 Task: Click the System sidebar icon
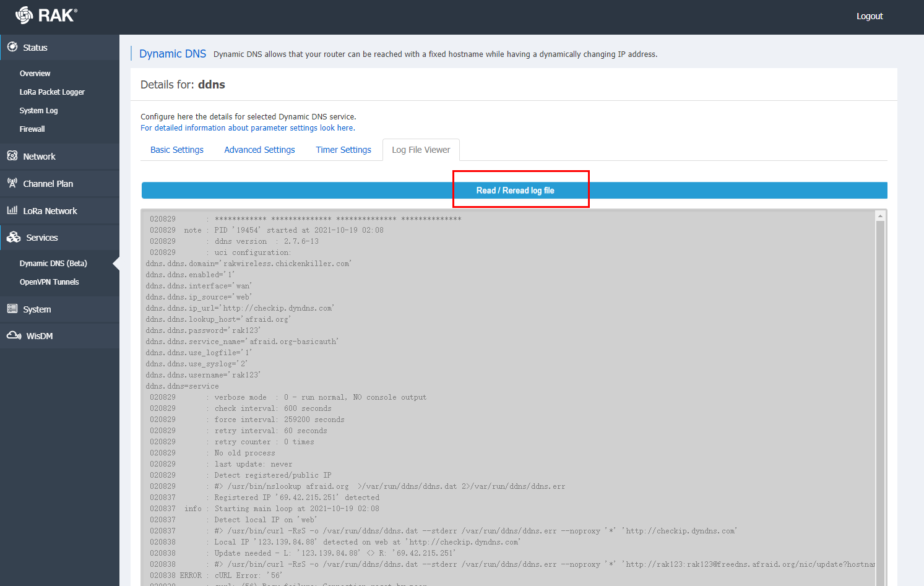(x=12, y=309)
